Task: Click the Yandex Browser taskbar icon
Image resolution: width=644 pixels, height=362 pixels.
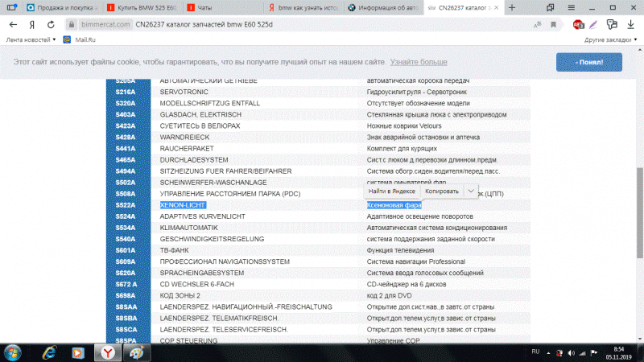Action: point(108,353)
